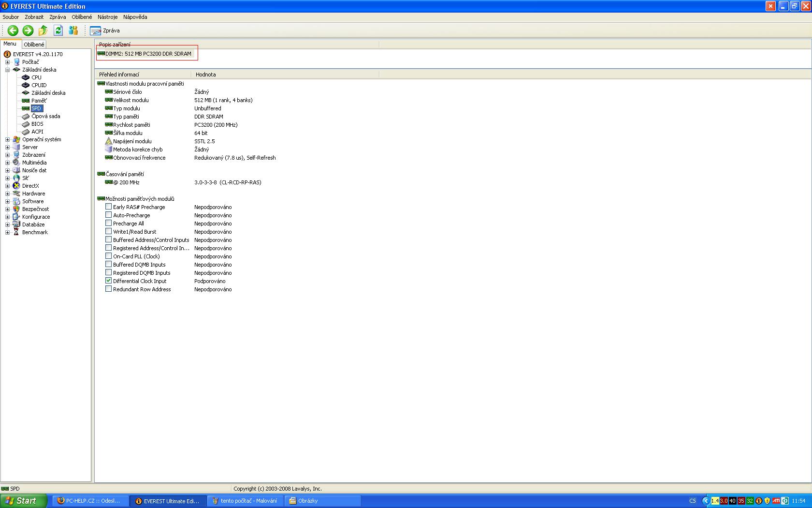Viewport: 812px width, 508px height.
Task: Click the Up level toolbar icon
Action: [x=43, y=30]
